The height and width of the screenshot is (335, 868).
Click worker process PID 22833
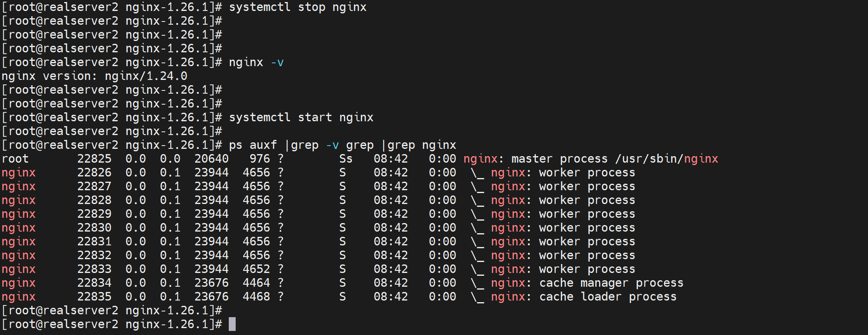pyautogui.click(x=94, y=269)
